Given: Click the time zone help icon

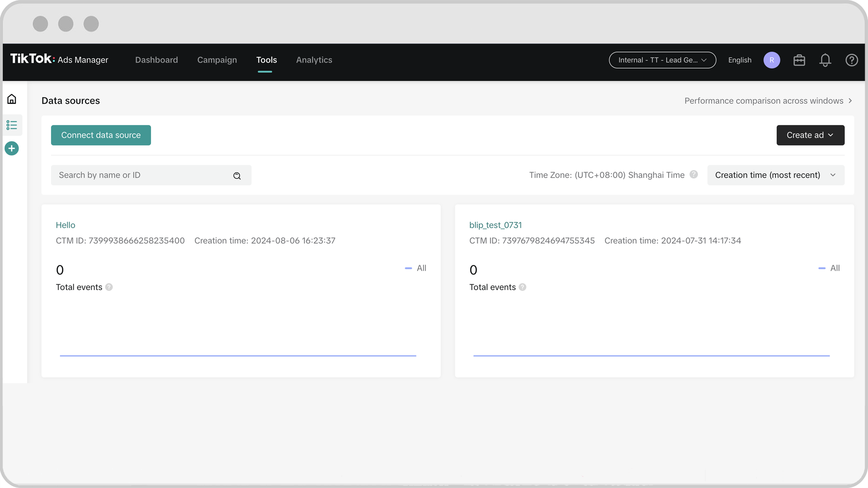Looking at the screenshot, I should (693, 174).
